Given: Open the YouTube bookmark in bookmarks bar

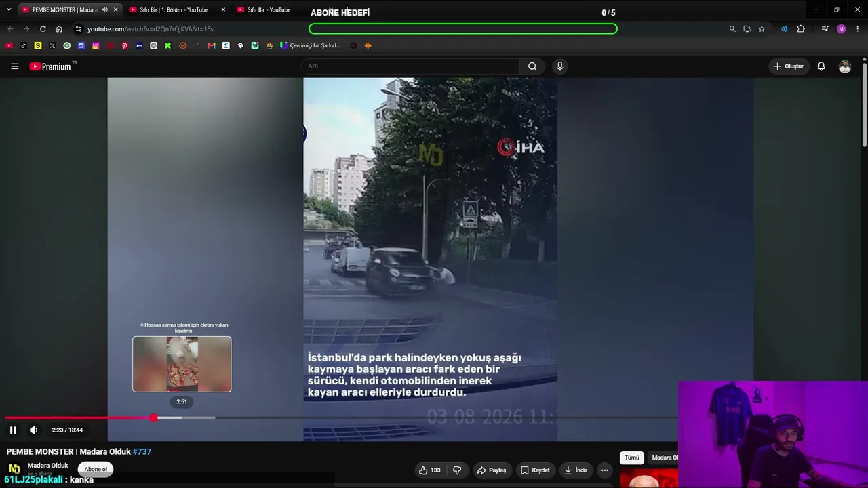Looking at the screenshot, I should tap(9, 45).
